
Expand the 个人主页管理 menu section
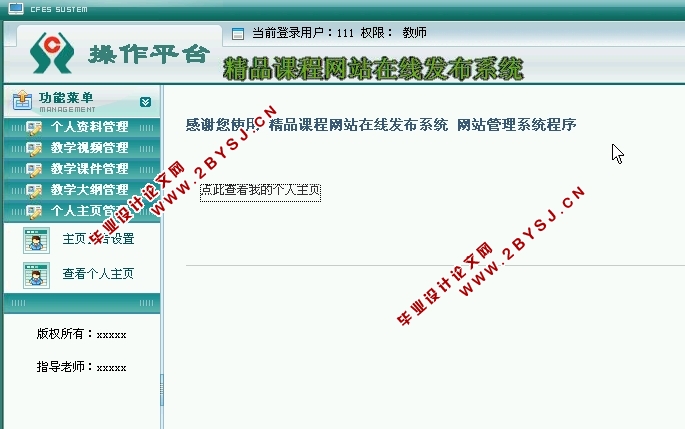(82, 211)
